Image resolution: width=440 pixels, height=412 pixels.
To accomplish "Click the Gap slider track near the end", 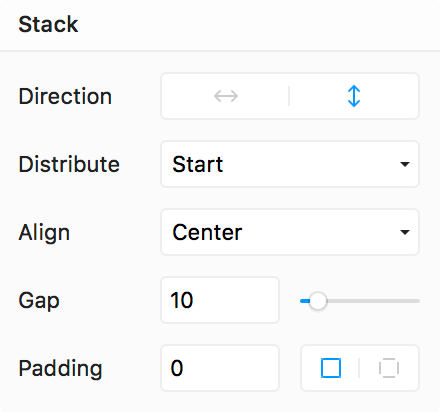I will (x=412, y=301).
